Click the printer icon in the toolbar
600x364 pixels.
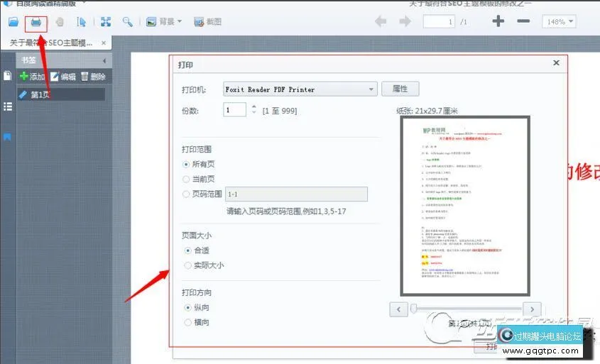click(x=36, y=22)
